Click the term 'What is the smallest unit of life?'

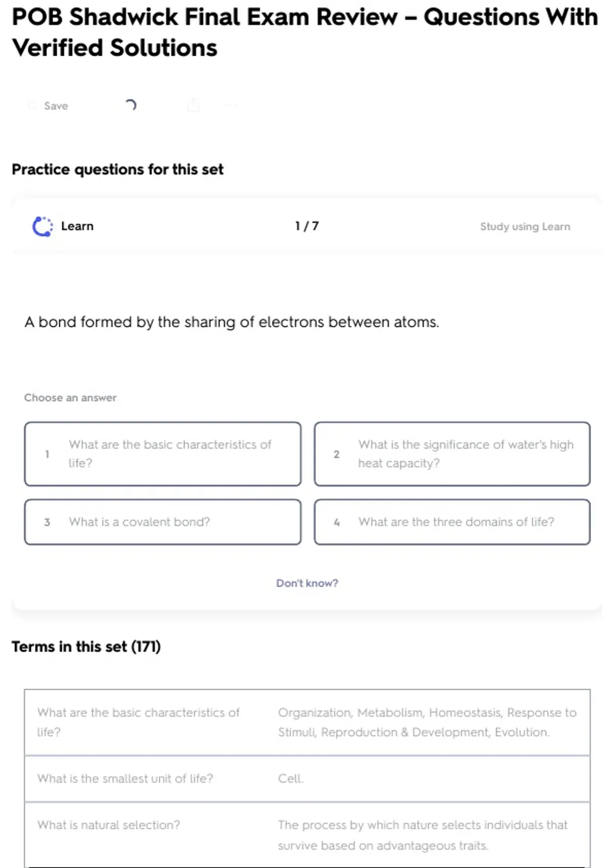[x=125, y=779]
